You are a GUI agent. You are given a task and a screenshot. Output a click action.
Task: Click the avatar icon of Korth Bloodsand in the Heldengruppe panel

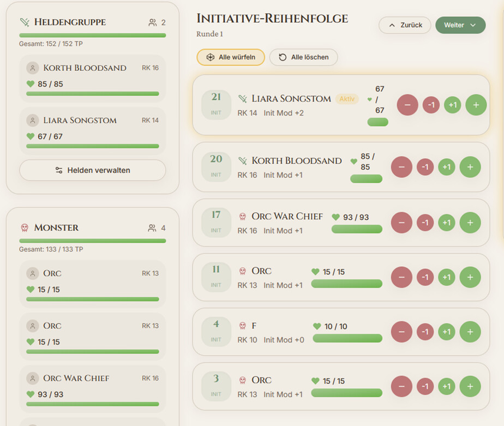(x=33, y=68)
